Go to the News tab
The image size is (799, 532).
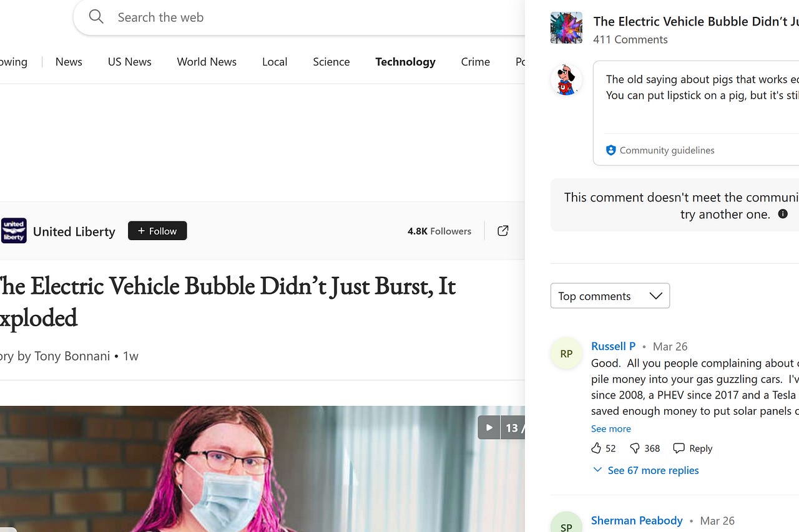[x=69, y=62]
